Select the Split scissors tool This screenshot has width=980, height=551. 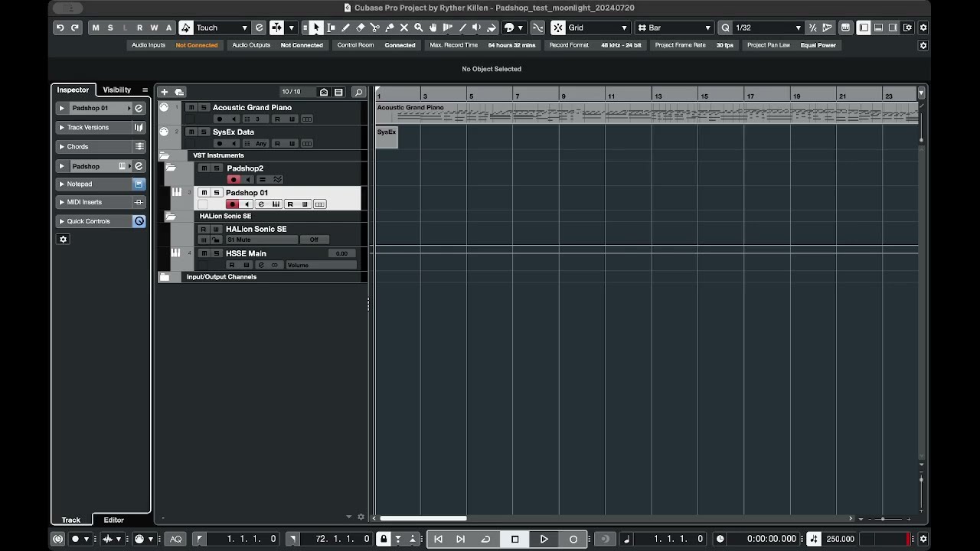(375, 28)
